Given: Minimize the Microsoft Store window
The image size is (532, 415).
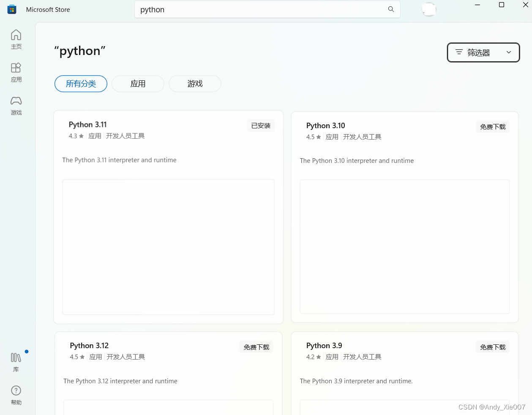Looking at the screenshot, I should (477, 5).
